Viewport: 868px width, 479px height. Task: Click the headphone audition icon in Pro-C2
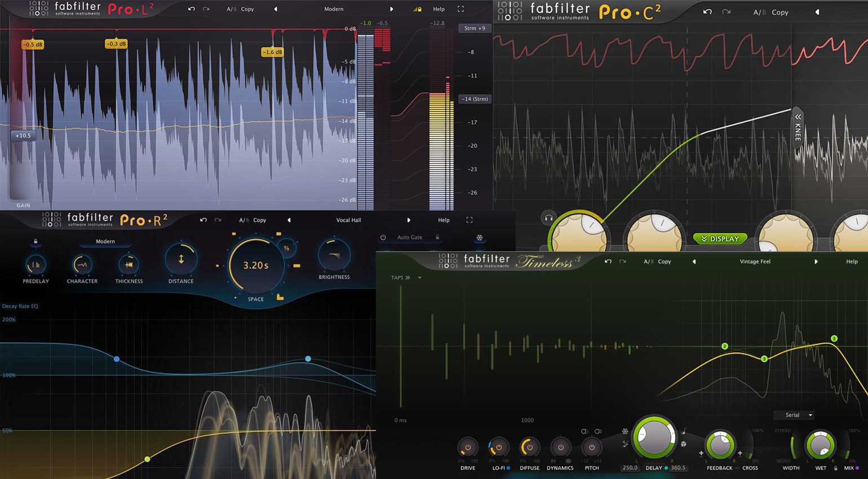tap(547, 217)
